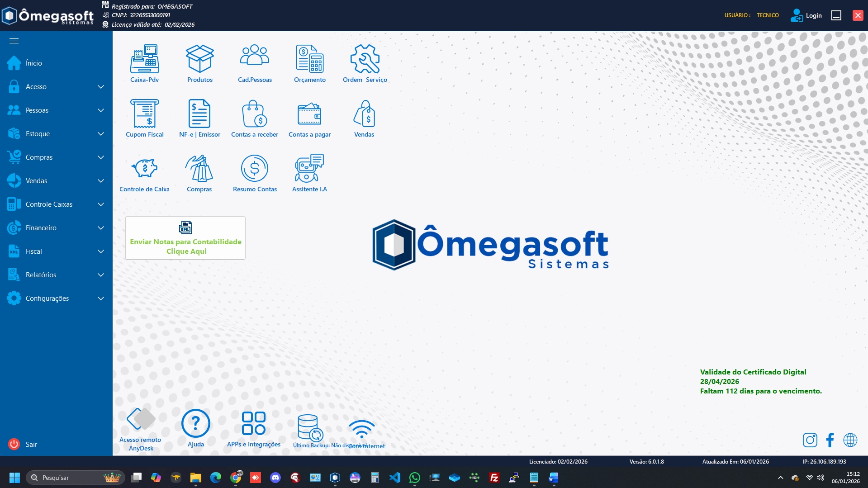The width and height of the screenshot is (868, 488).
Task: Open Microsoft Word from the taskbar
Action: point(554,478)
